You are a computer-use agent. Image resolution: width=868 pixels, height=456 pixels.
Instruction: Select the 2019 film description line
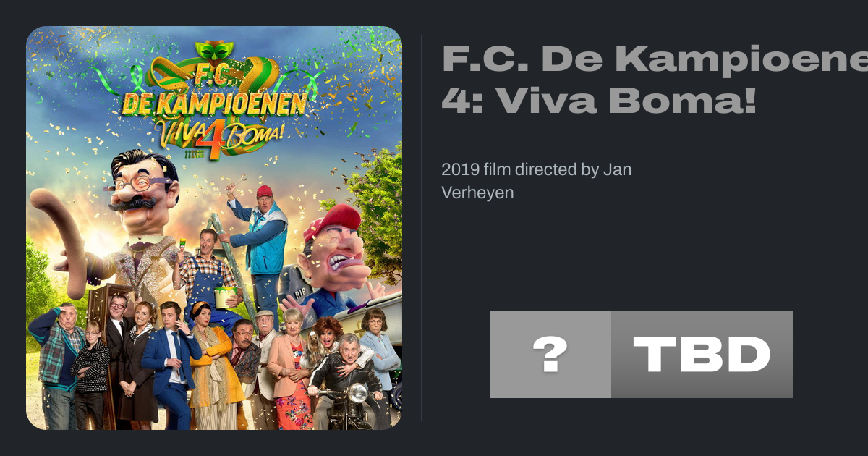tap(536, 182)
